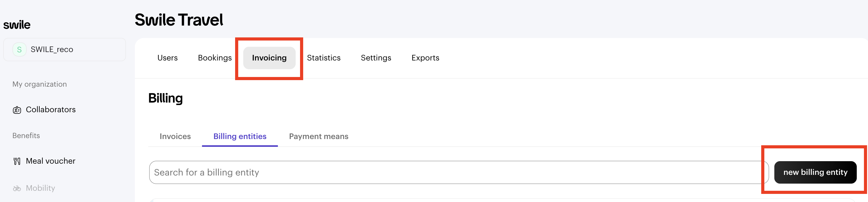Click the swile logo

click(x=17, y=25)
